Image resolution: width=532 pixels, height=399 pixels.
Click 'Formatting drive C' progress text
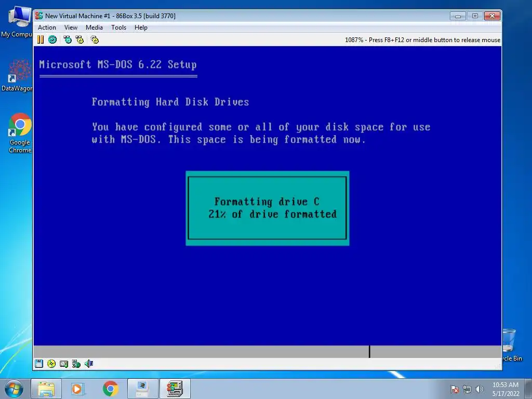pos(267,202)
